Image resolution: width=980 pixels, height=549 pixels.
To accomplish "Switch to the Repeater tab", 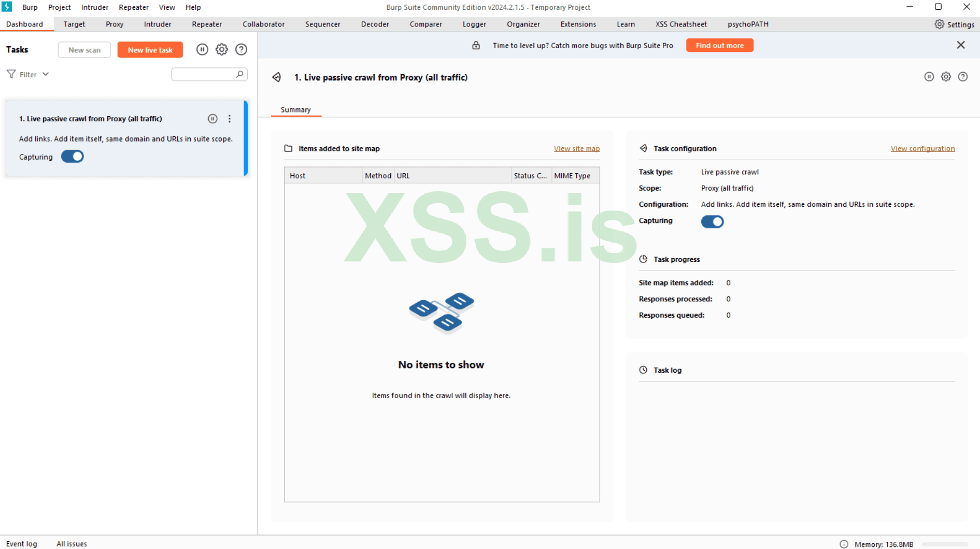I will [207, 24].
